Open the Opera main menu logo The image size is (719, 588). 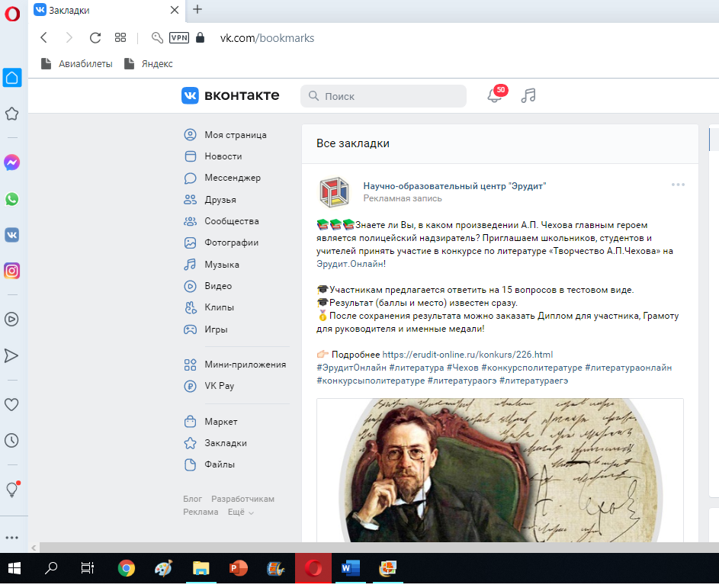12,14
